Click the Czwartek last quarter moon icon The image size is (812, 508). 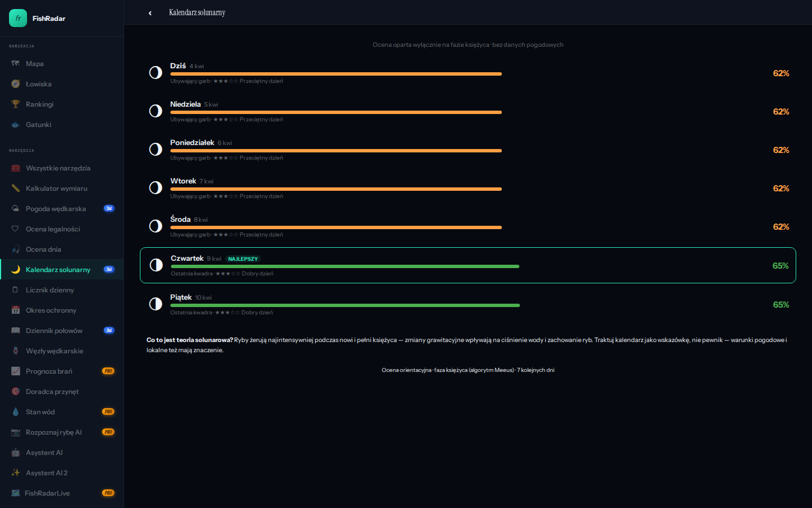pos(156,265)
